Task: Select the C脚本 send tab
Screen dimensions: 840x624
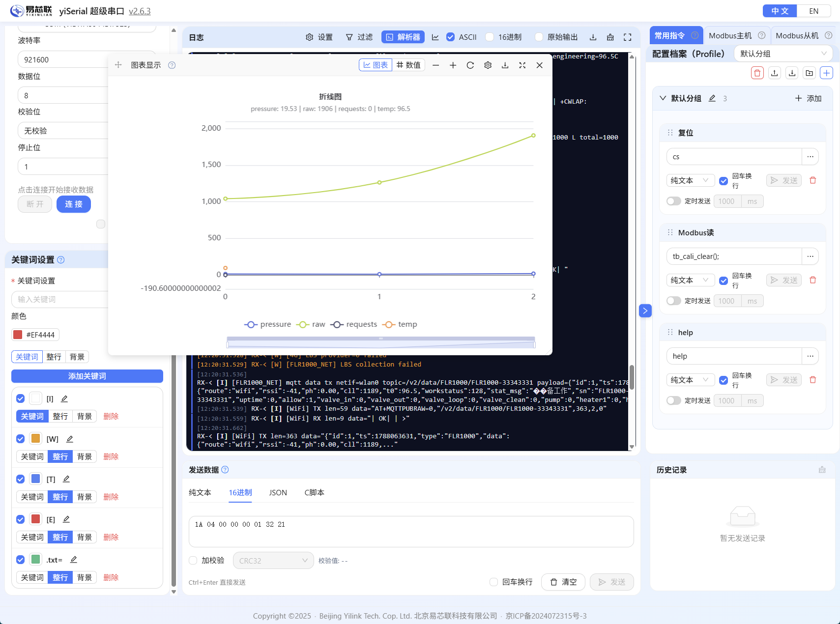Action: 314,492
